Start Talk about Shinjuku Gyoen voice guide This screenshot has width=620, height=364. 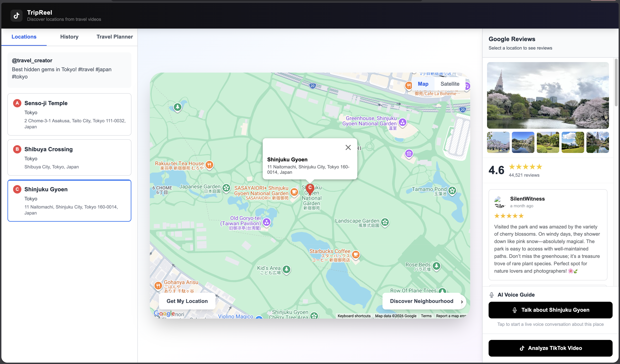[550, 310]
